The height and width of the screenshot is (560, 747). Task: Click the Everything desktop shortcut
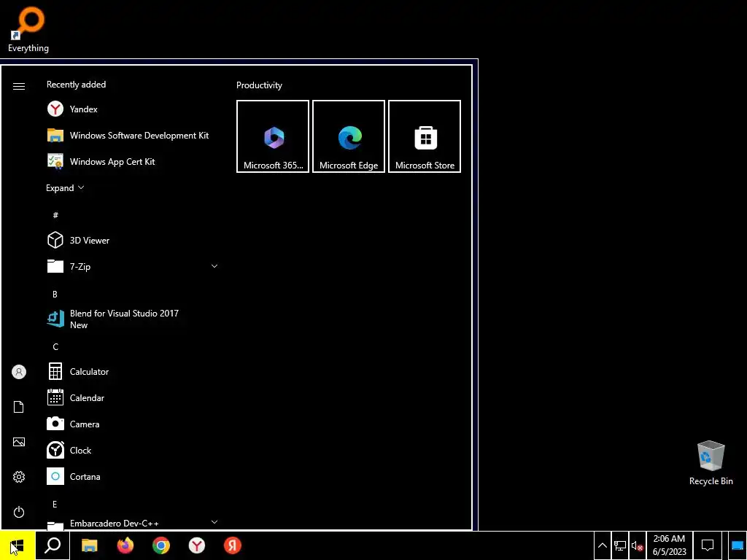point(28,29)
